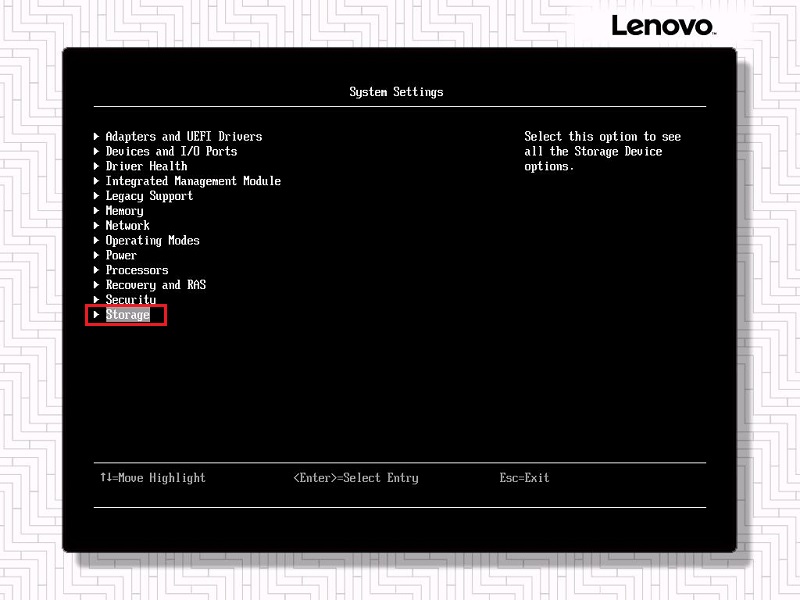Click triangle icon next to Power

(96, 255)
